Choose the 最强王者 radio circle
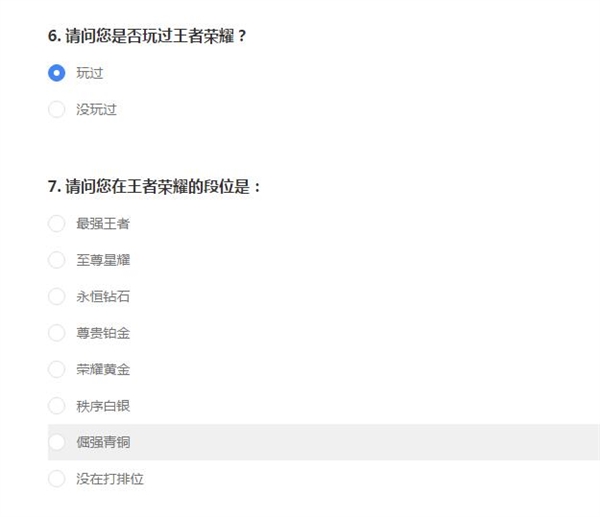The height and width of the screenshot is (517, 600). (56, 223)
